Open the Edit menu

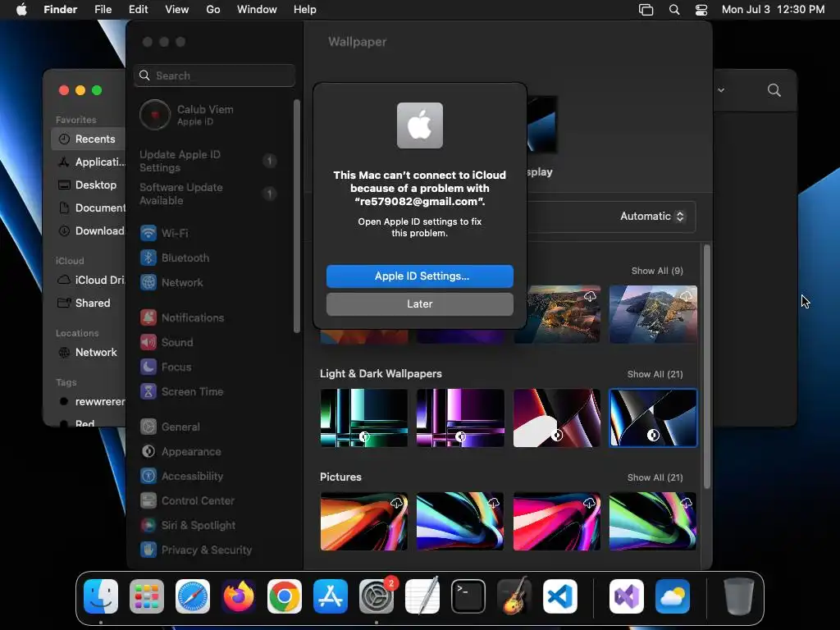[138, 10]
